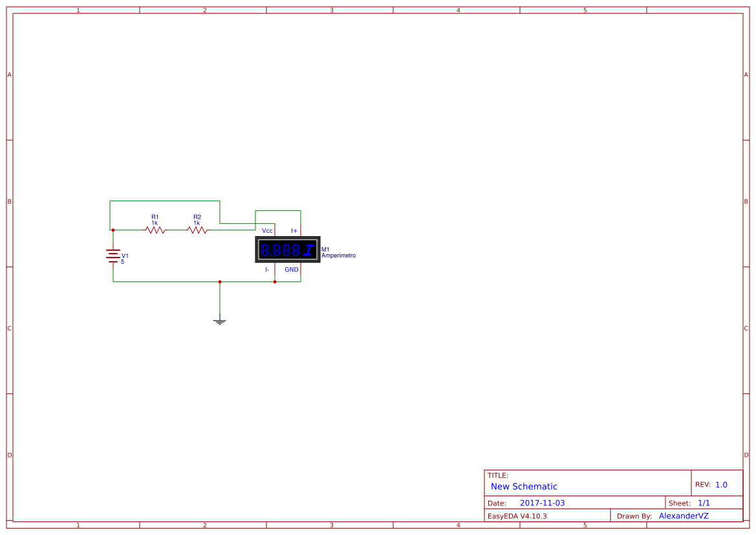
Task: Select the battery symbol V1
Action: click(113, 256)
